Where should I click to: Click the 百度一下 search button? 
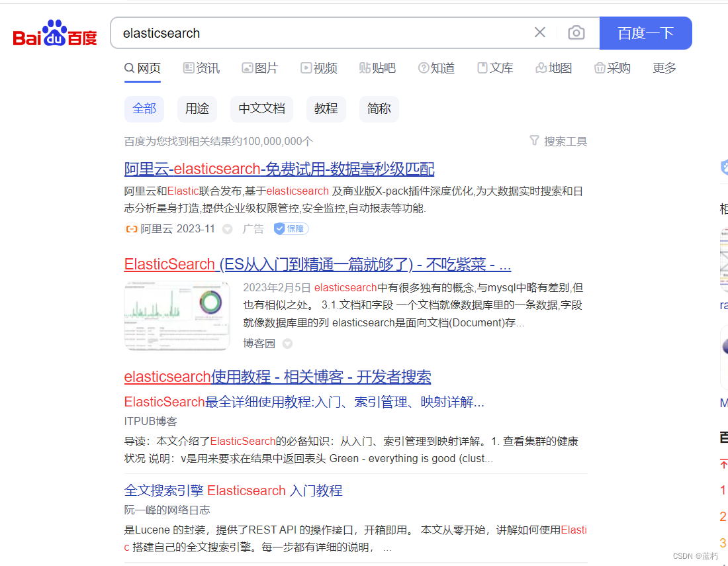click(645, 33)
